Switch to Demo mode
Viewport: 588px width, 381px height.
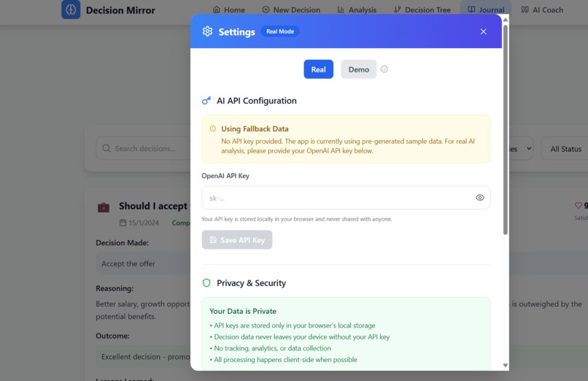pyautogui.click(x=358, y=69)
